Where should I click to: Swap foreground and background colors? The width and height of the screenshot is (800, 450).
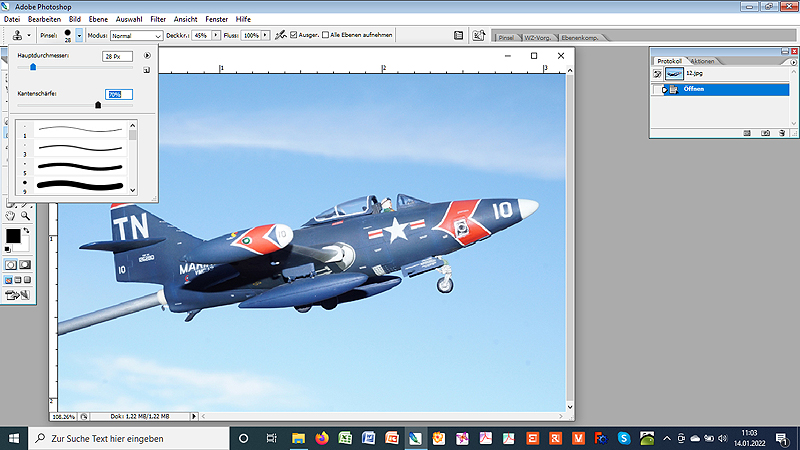click(x=26, y=231)
